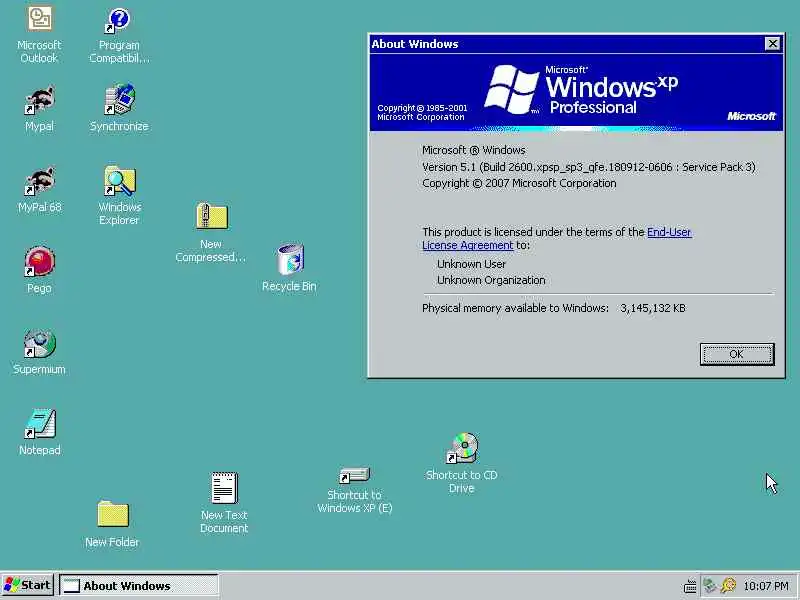This screenshot has height=600, width=800.
Task: Click the 10:07 PM taskbar clock
Action: (766, 586)
